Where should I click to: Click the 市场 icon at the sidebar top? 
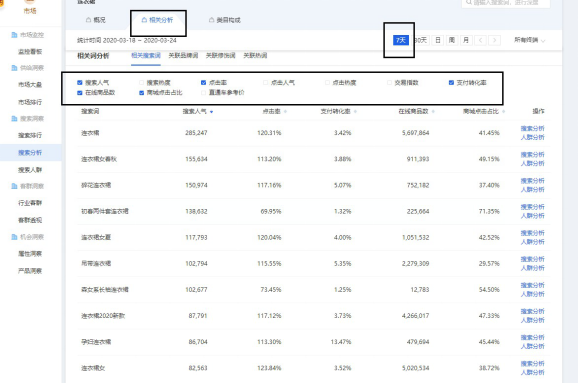[x=30, y=1]
